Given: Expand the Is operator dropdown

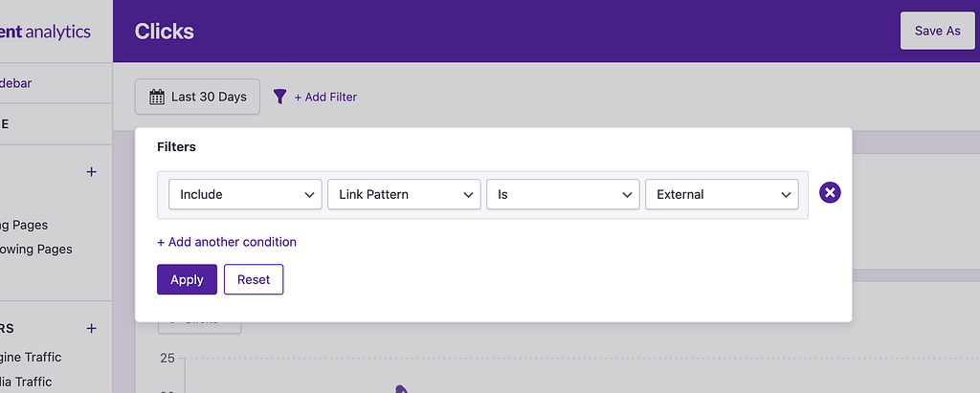Looking at the screenshot, I should coord(563,194).
